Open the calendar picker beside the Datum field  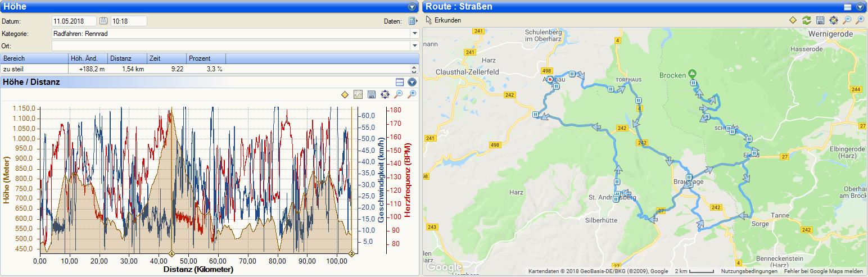click(103, 21)
